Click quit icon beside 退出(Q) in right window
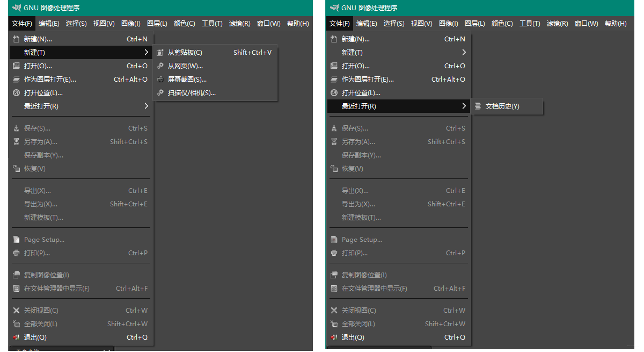Viewport: 644px width, 352px height. [334, 337]
